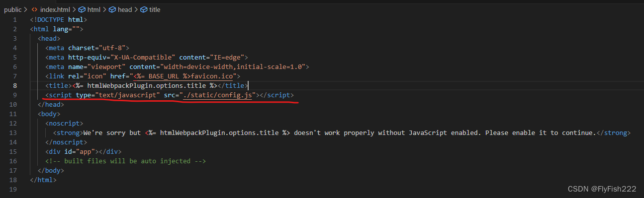Click the closing </noscript> tag
Screen dimensions: 644x198
click(x=66, y=142)
